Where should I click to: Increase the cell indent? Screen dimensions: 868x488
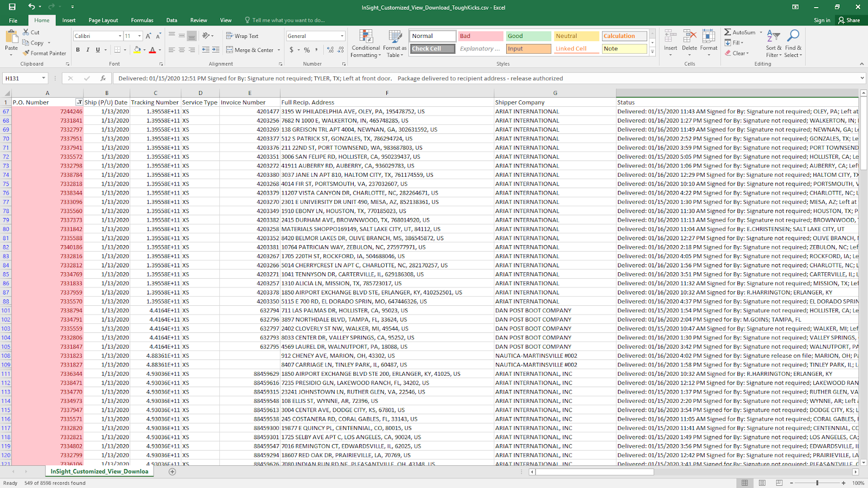[x=215, y=50]
